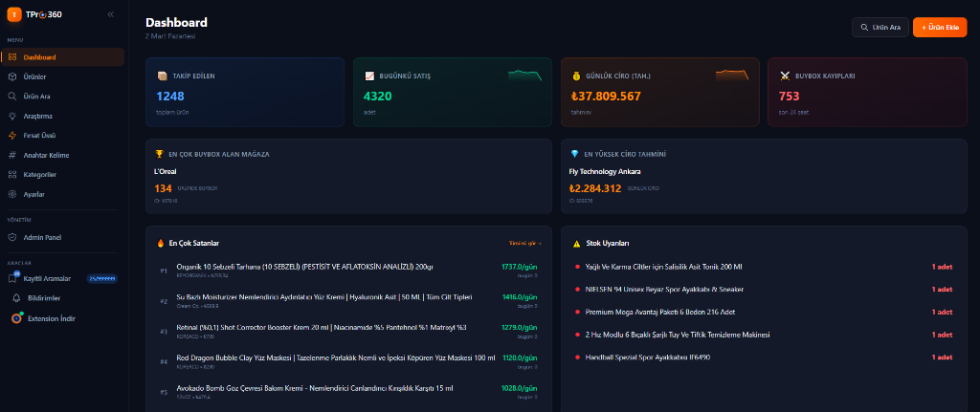The height and width of the screenshot is (412, 980).
Task: Click the ₺2.284.312 daily revenue value
Action: [595, 188]
